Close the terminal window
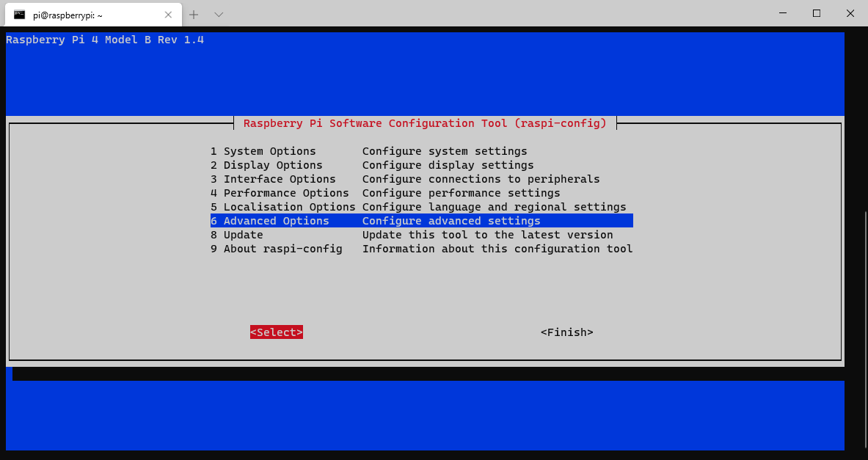 point(850,13)
